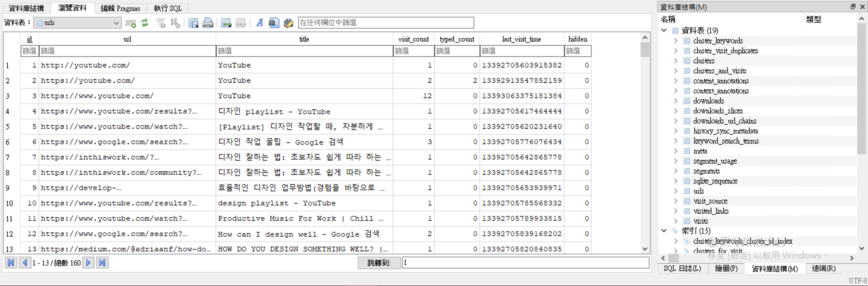Switch to the 資料庫結構 main tab
This screenshot has height=286, width=868.
point(26,8)
